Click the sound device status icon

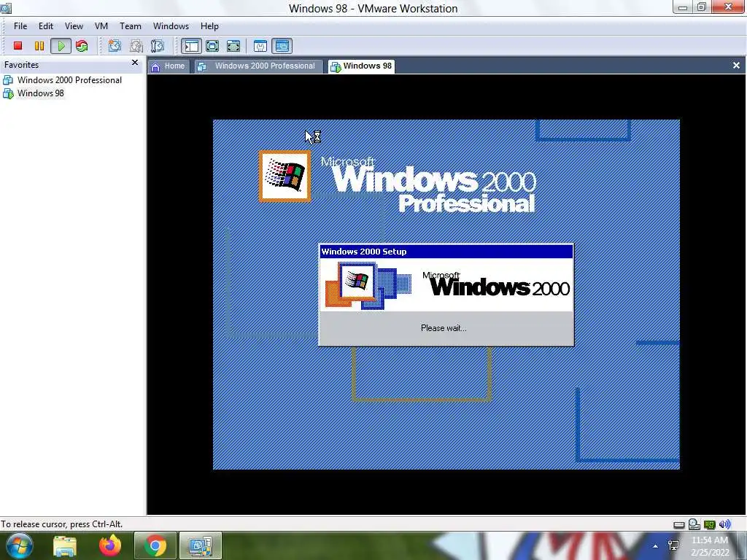point(724,524)
